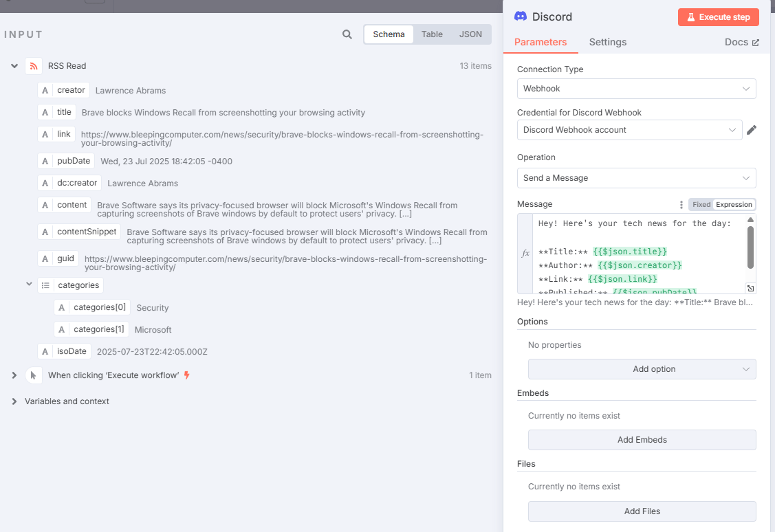Image resolution: width=775 pixels, height=532 pixels.
Task: Select the dc:creator field pill
Action: click(x=69, y=183)
